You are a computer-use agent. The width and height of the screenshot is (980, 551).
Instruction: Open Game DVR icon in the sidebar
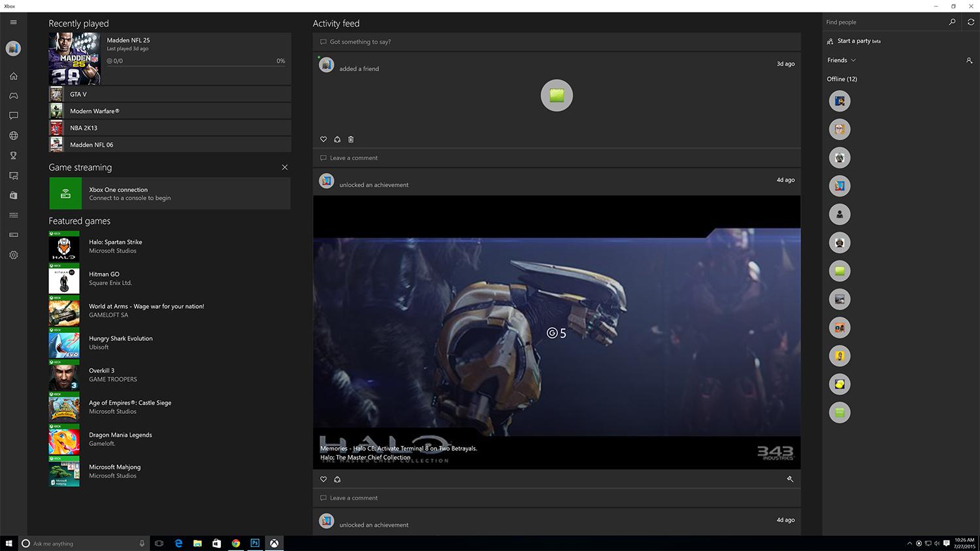point(13,176)
